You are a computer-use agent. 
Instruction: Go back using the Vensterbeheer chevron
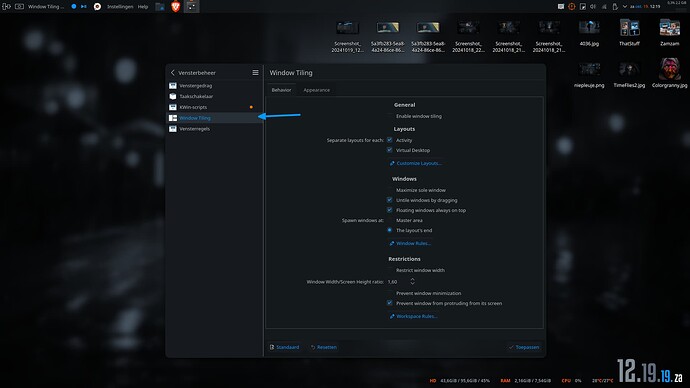[x=172, y=73]
